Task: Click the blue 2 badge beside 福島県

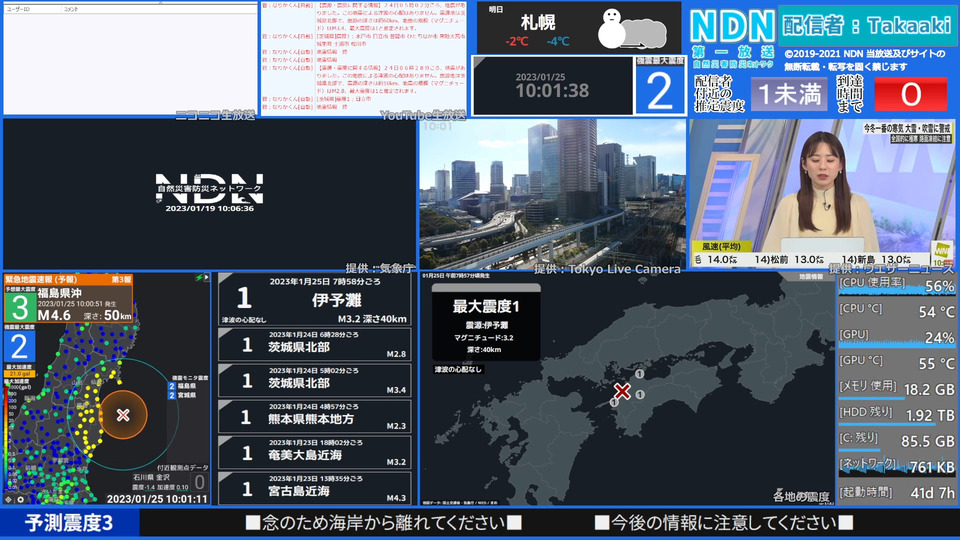Action: (172, 386)
